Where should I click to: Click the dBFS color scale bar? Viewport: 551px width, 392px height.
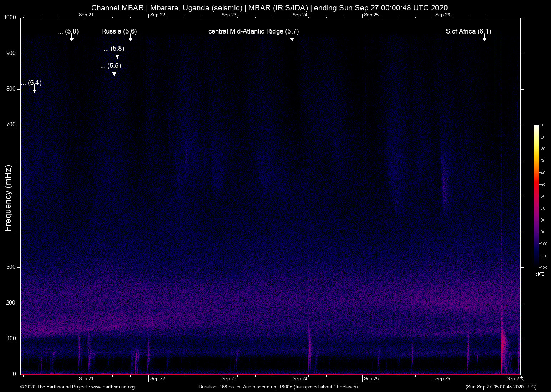pyautogui.click(x=536, y=196)
